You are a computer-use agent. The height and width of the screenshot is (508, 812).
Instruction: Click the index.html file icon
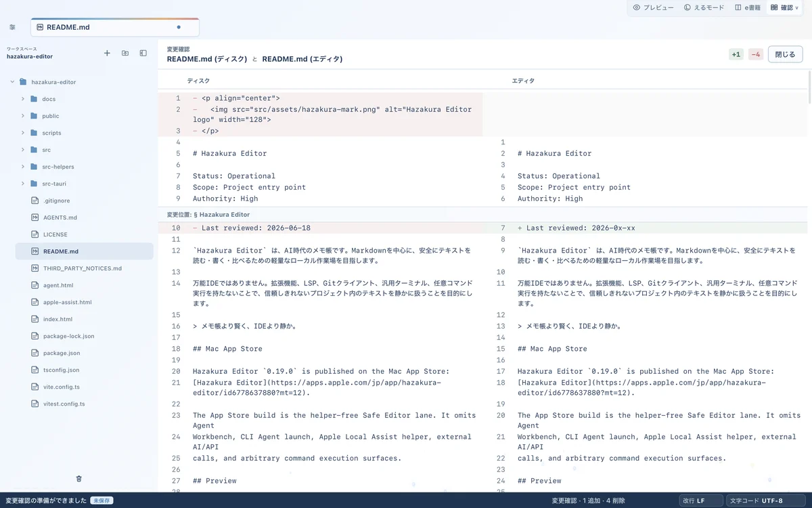point(35,319)
